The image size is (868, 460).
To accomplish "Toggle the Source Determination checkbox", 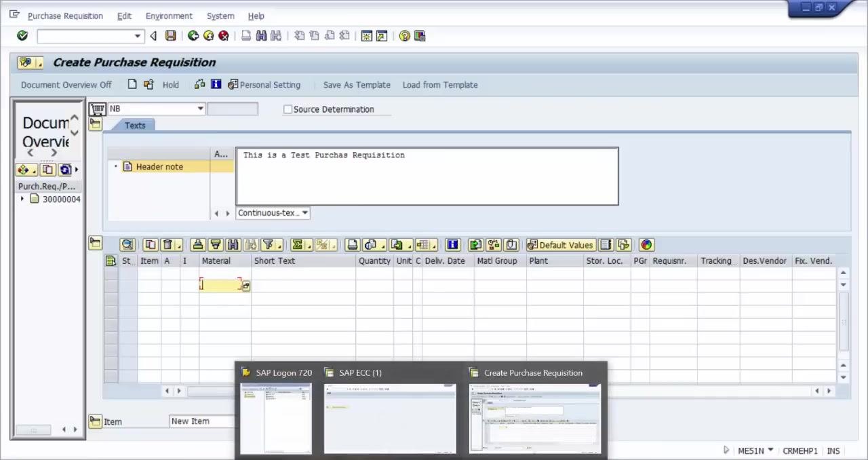I will 288,109.
